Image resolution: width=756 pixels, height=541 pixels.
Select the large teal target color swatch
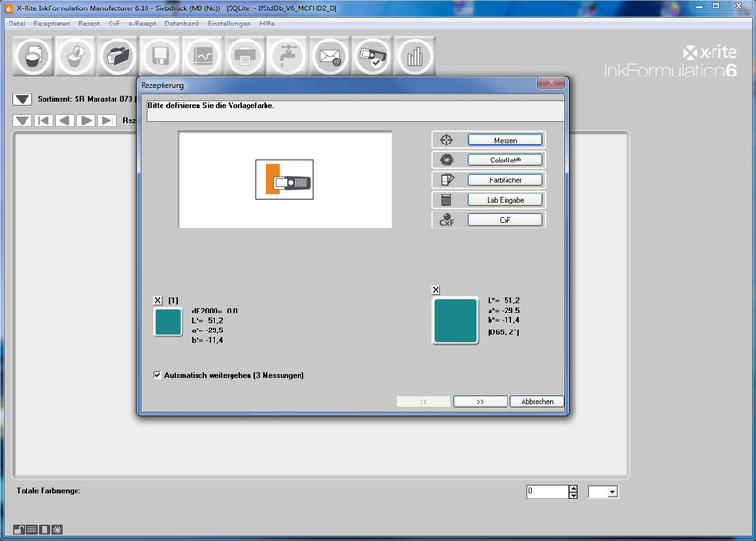click(x=455, y=321)
